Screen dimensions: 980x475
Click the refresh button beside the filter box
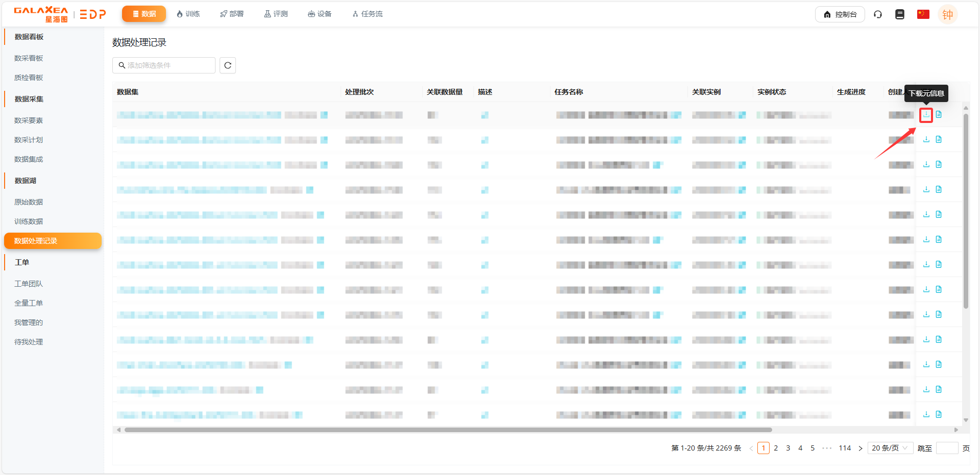[x=228, y=65]
